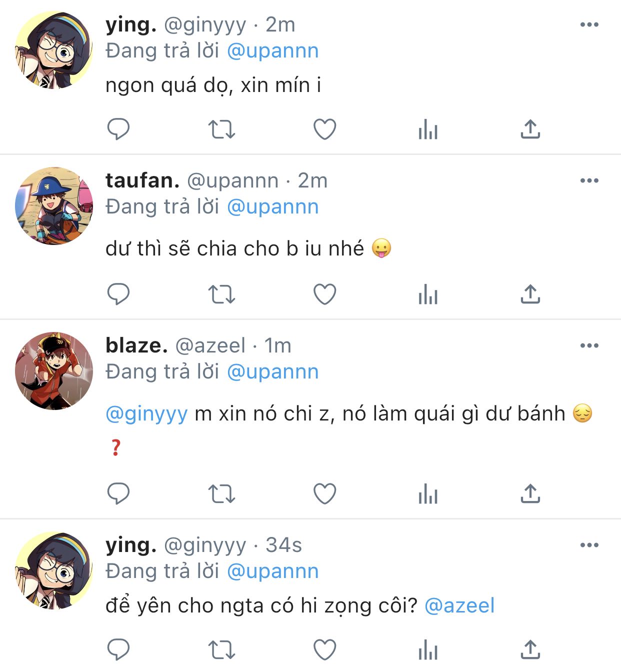Open the @azeel mention in ying's tweet

point(459,605)
